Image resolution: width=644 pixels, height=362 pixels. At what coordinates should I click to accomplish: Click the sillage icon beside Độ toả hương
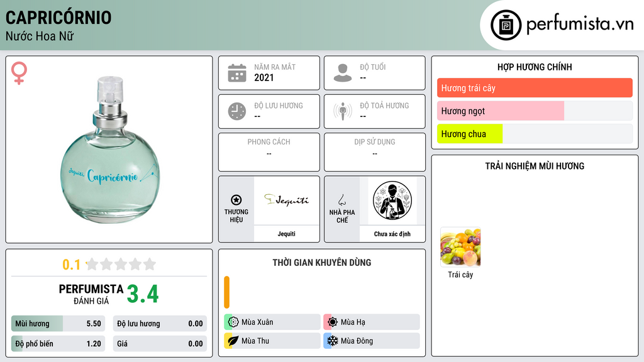click(x=343, y=111)
